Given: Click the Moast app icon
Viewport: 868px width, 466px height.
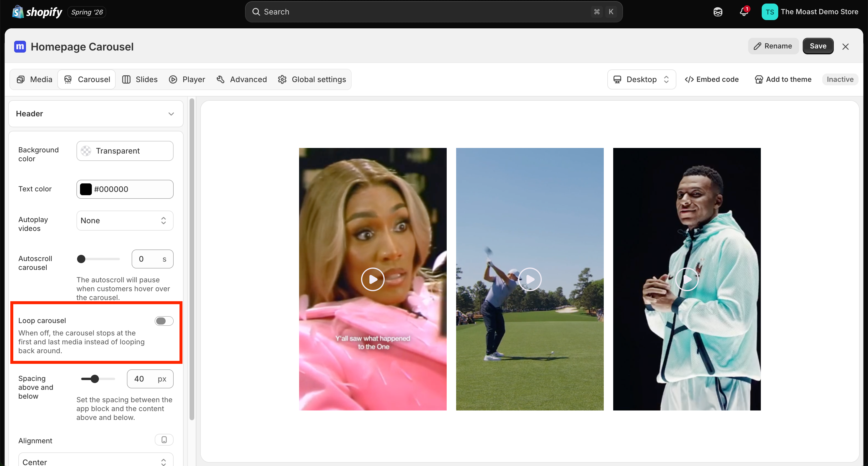Looking at the screenshot, I should 20,46.
